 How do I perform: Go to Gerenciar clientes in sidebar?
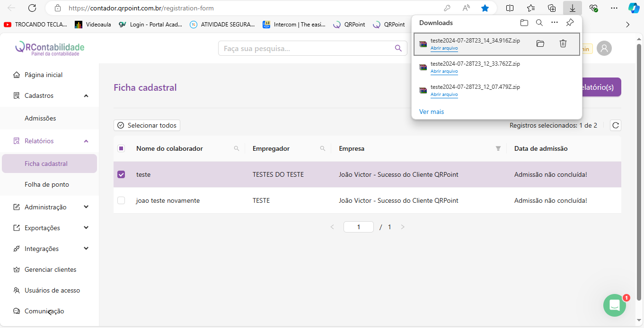point(50,269)
